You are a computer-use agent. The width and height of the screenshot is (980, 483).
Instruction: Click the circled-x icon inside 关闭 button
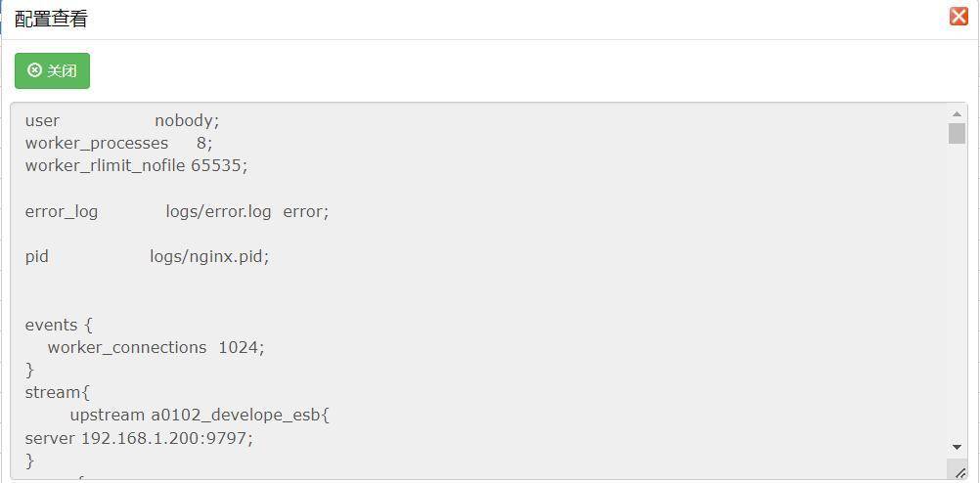(x=35, y=70)
